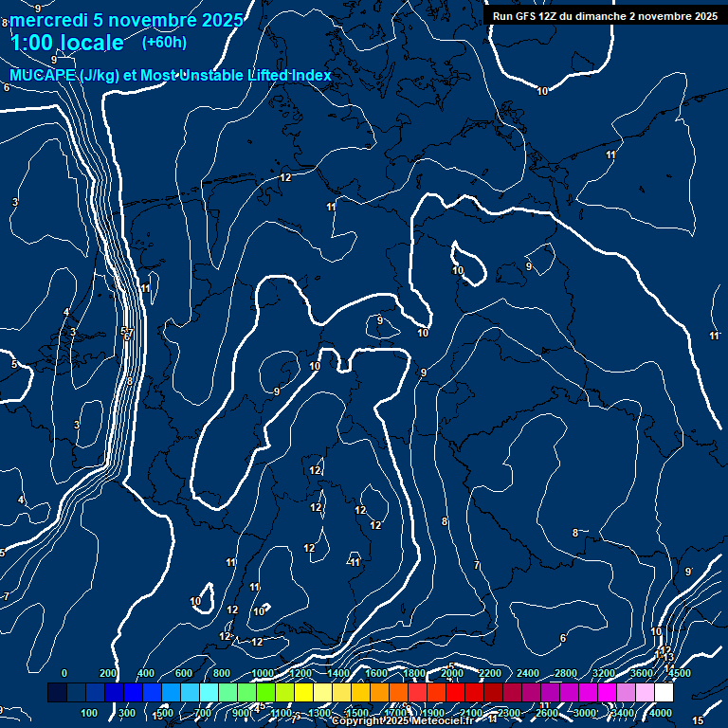Select the pure yellow swatch in the legend
Screen dimensions: 728x728
click(303, 692)
